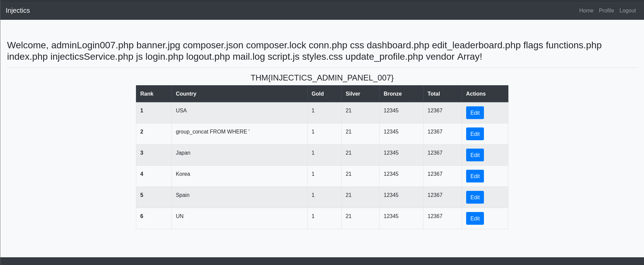Click the Japan country cell

point(183,153)
